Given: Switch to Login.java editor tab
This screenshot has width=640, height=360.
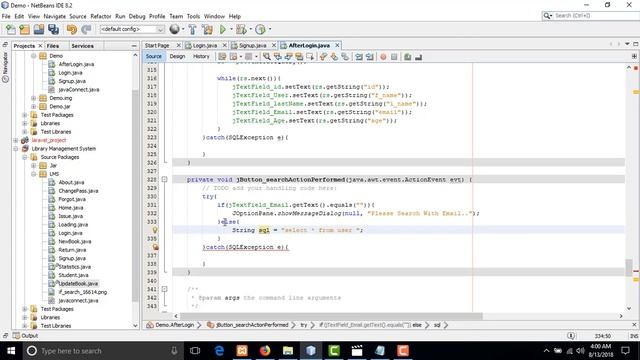Looking at the screenshot, I should pos(204,45).
